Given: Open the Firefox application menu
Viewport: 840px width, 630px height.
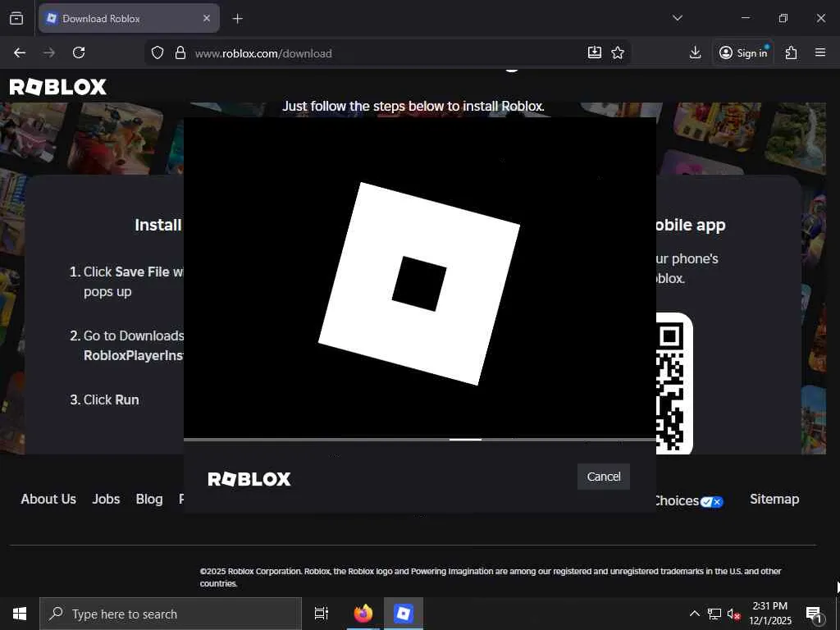Looking at the screenshot, I should point(820,52).
